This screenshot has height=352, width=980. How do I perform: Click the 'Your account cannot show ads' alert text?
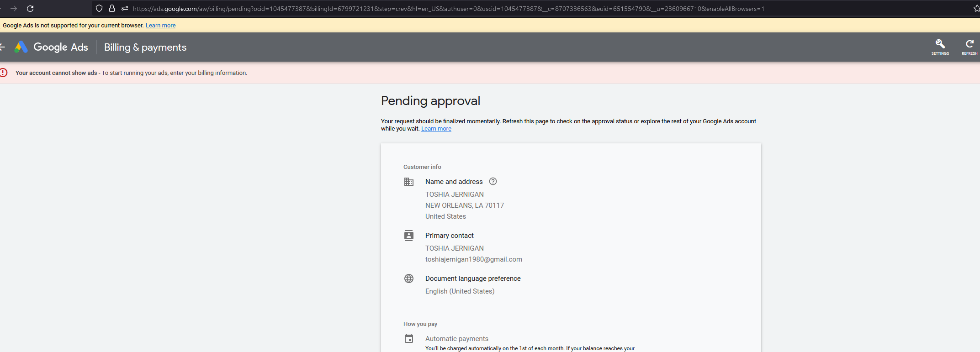(56, 73)
